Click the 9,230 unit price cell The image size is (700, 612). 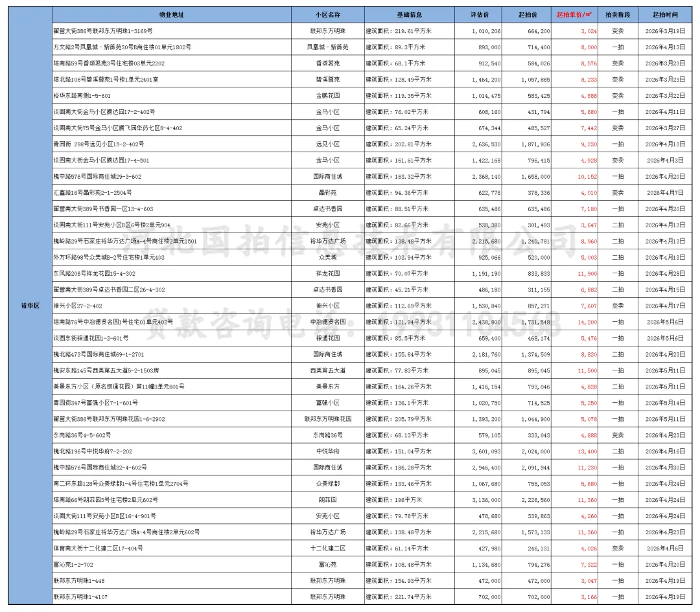574,144
